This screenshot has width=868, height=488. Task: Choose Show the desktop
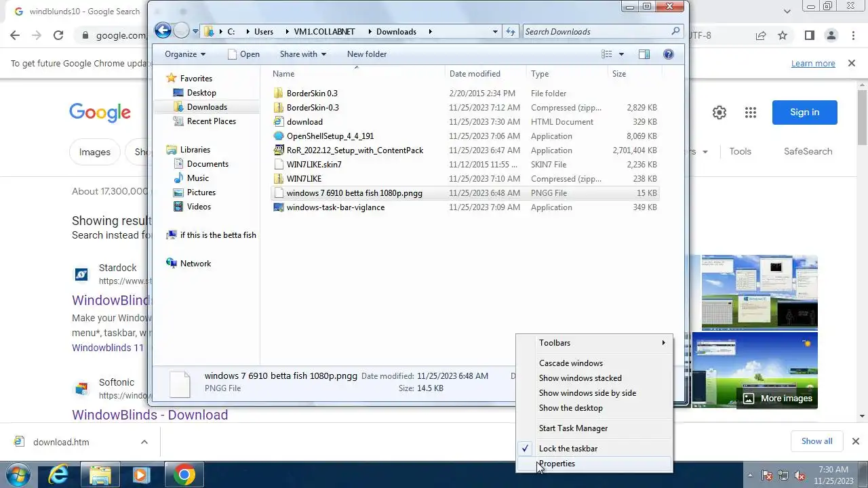595,408
